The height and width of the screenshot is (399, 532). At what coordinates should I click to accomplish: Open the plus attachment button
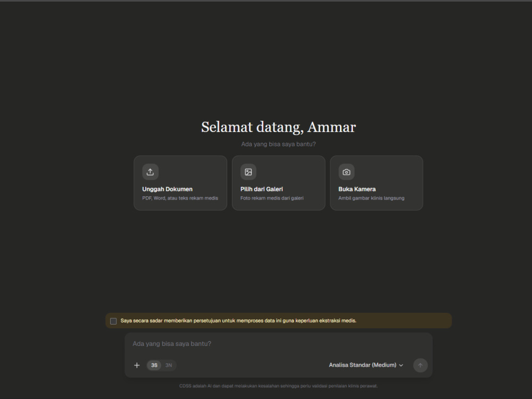point(137,365)
